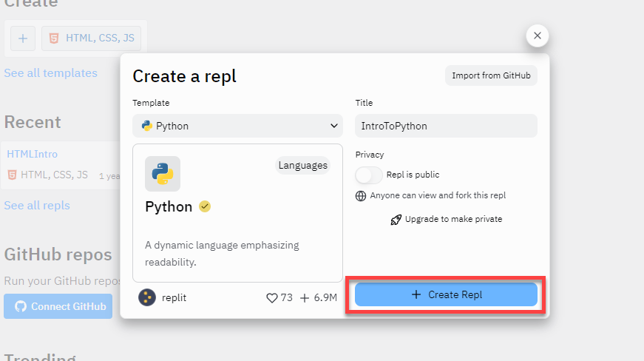644x361 pixels.
Task: Click the Title field containing IntroToPython
Action: coord(446,126)
